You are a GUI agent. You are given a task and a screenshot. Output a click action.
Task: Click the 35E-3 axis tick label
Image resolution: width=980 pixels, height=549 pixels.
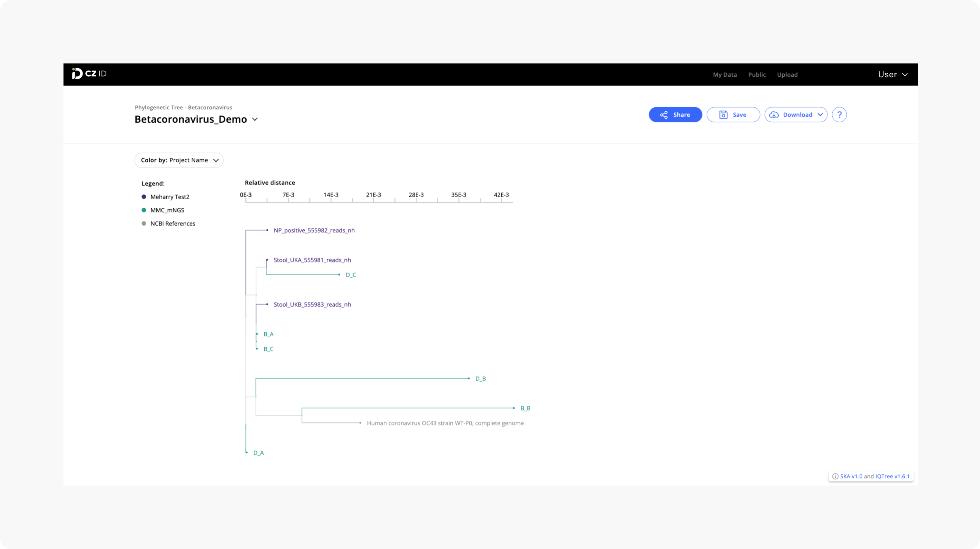pyautogui.click(x=458, y=194)
